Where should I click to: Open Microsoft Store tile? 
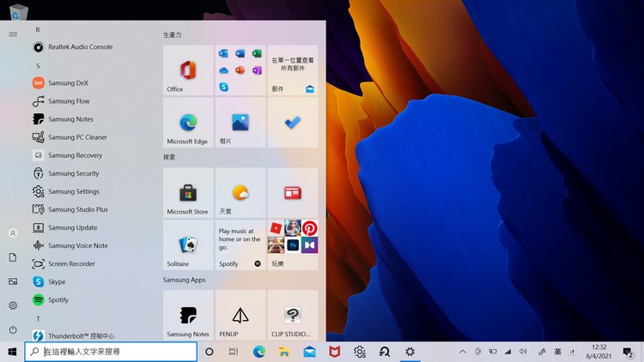[188, 192]
